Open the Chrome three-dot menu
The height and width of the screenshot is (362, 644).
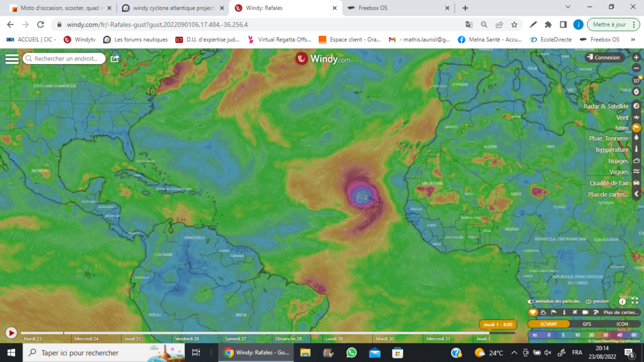[634, 25]
